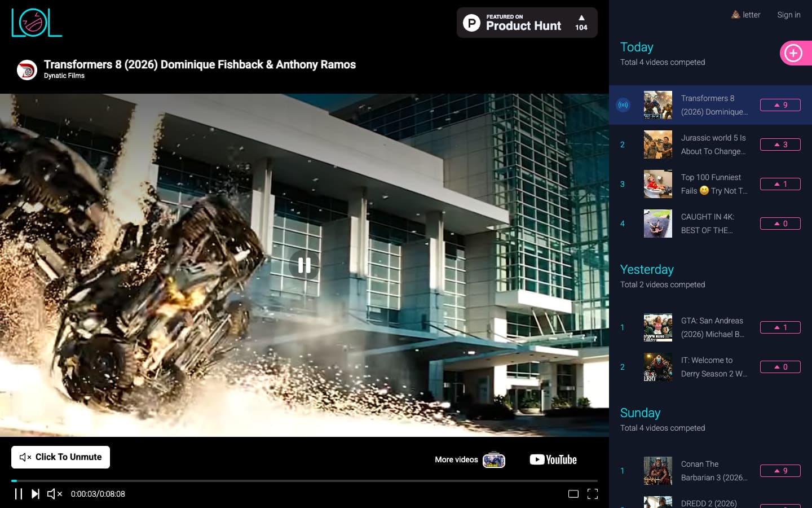Open the Jurassic world 5 thumbnail

point(658,144)
